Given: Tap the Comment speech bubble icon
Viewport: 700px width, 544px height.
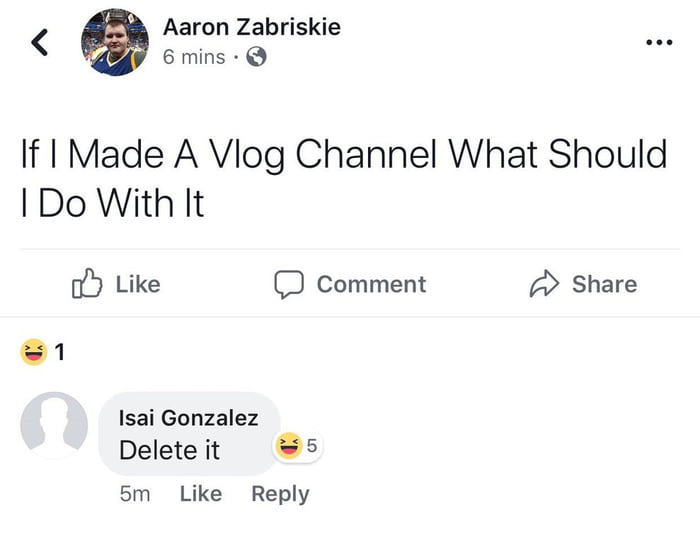Looking at the screenshot, I should pos(289,284).
